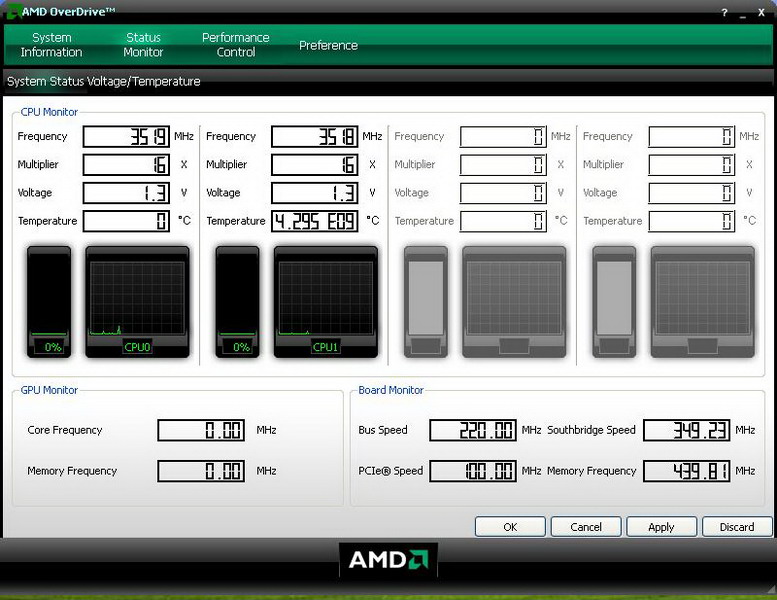777x600 pixels.
Task: Click the GPU Monitor group label
Action: click(x=49, y=390)
